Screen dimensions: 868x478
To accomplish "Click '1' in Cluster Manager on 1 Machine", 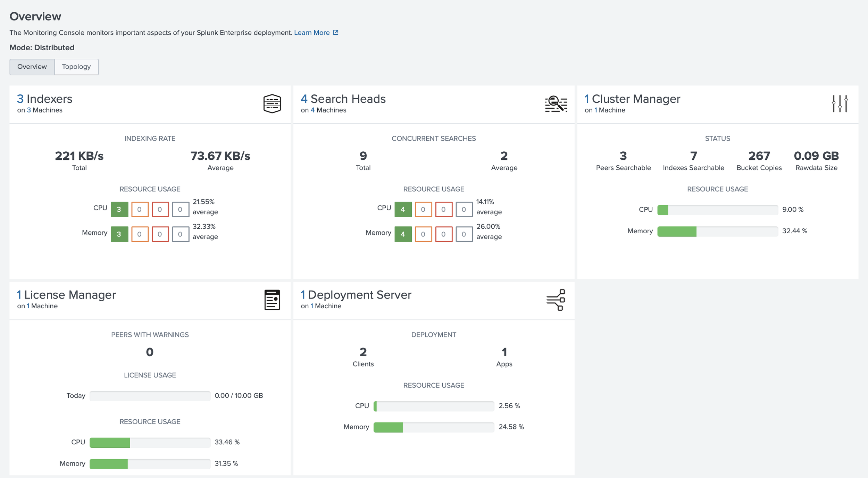I will 596,110.
